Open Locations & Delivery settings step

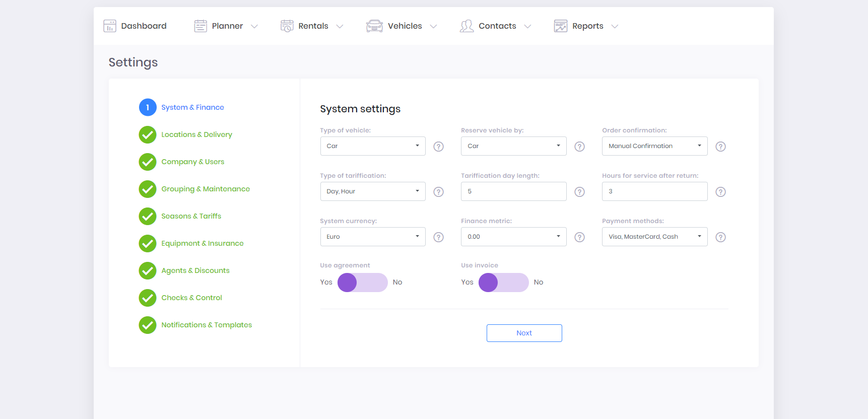196,134
